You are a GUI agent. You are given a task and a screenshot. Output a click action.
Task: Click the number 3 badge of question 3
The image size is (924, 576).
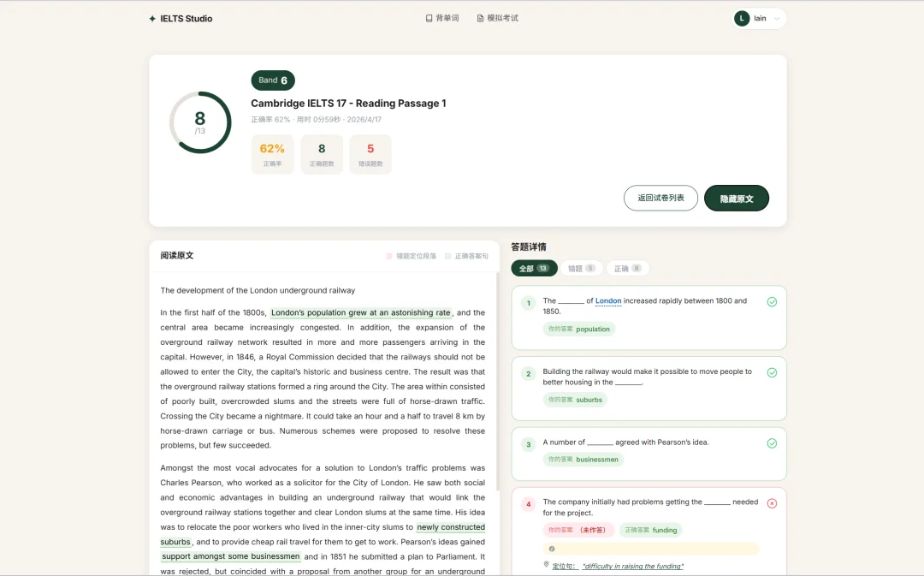(529, 444)
